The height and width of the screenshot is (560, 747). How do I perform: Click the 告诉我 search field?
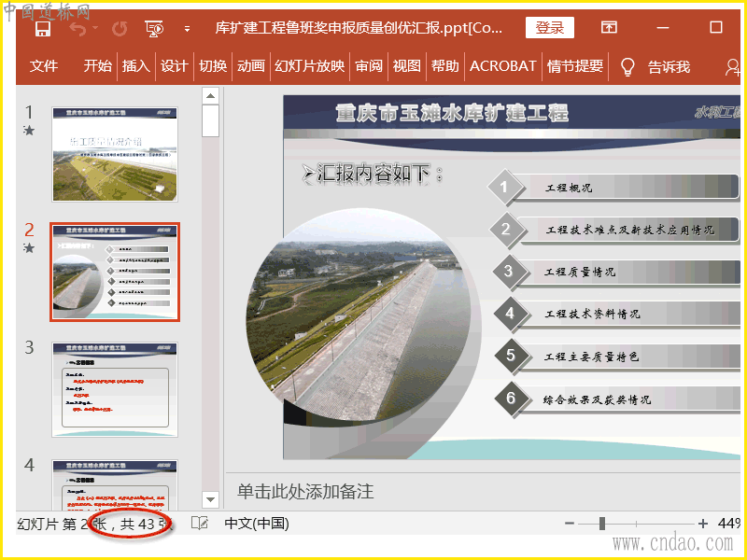pyautogui.click(x=669, y=67)
